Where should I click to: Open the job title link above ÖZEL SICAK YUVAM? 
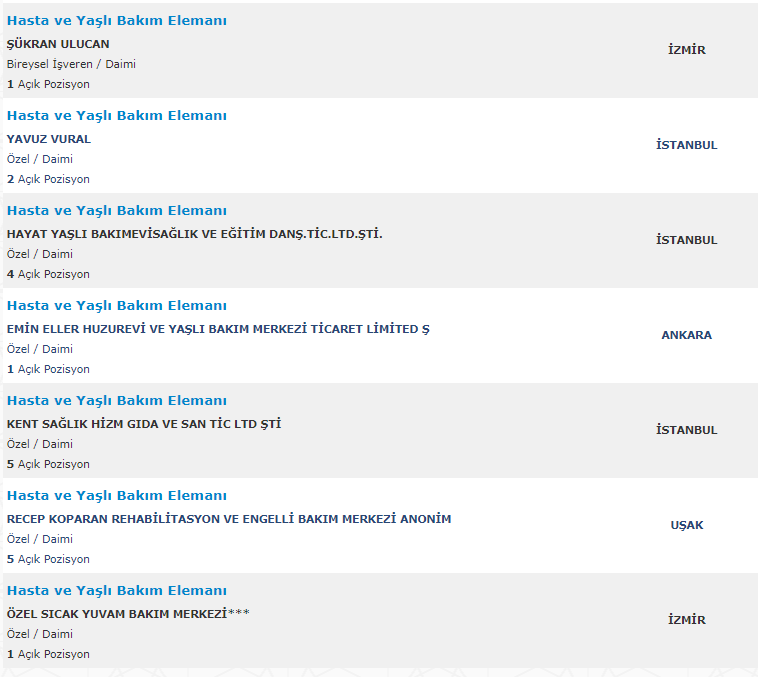[116, 591]
